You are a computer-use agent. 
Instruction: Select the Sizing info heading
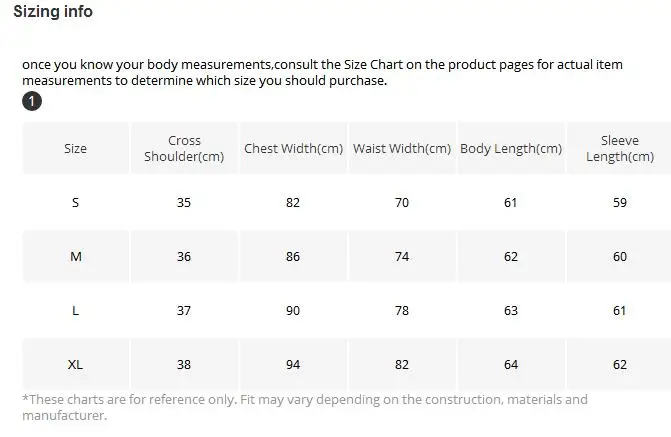pos(53,12)
